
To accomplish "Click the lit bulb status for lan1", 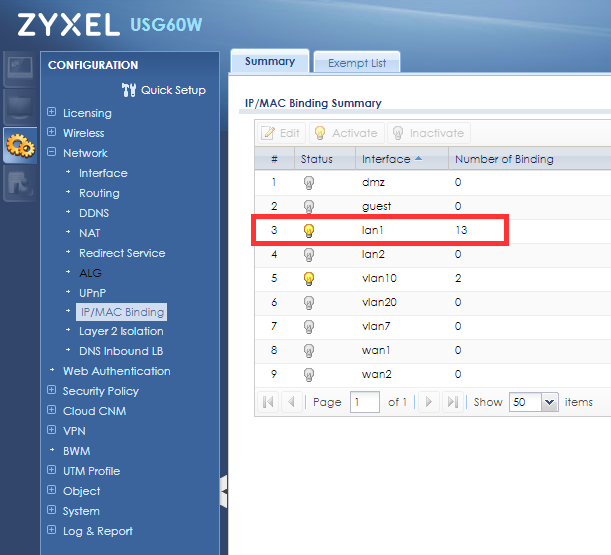I will point(309,231).
